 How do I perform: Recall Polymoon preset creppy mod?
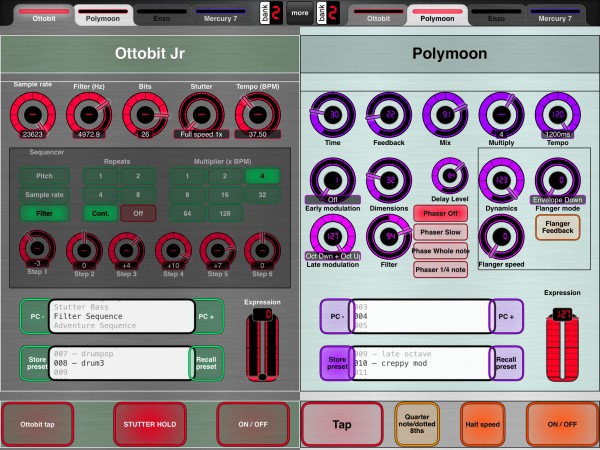(x=506, y=363)
